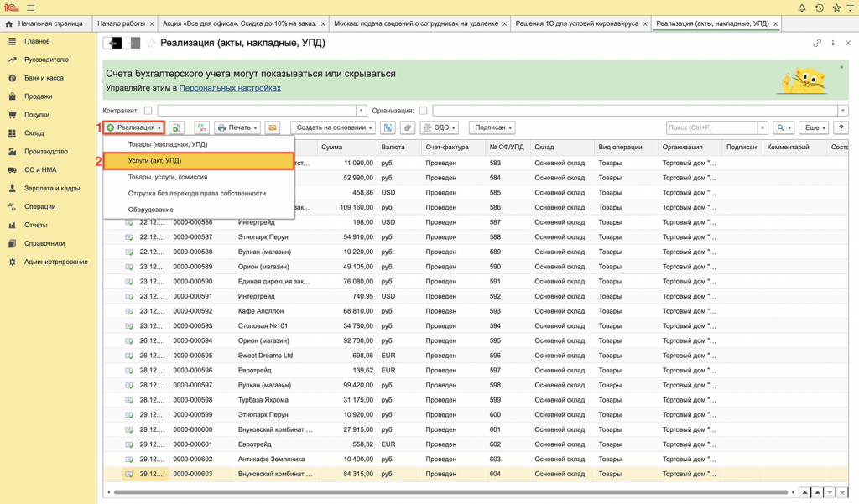Viewport: 859px width, 504px height.
Task: Toggle the Организация filter checkbox
Action: 423,111
